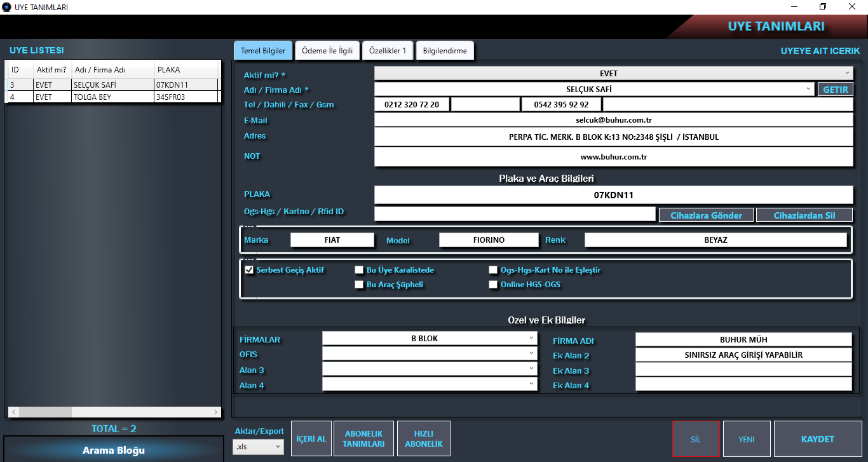This screenshot has width=868, height=462.
Task: Click the phone field 0212 320 72 20
Action: pyautogui.click(x=412, y=104)
